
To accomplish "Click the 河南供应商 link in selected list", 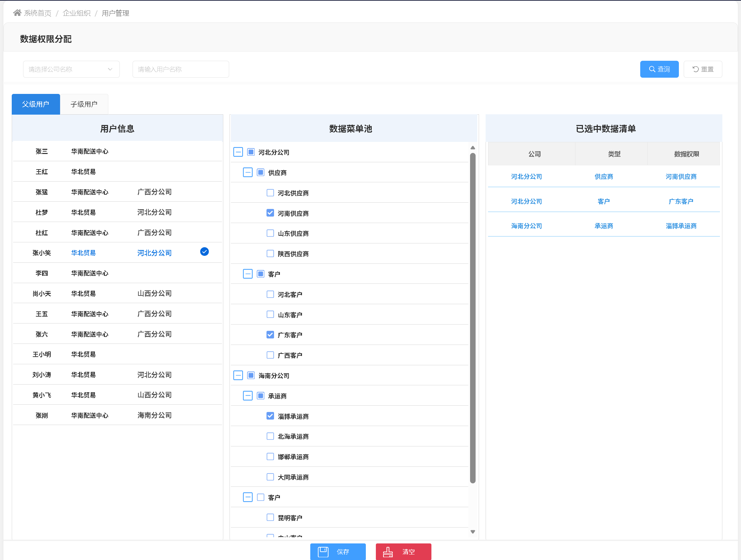I will pos(681,176).
